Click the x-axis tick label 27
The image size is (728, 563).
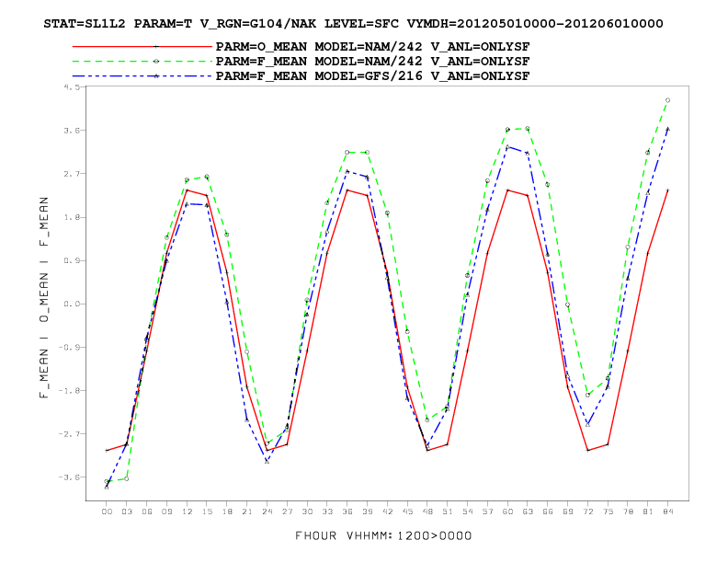[x=287, y=511]
